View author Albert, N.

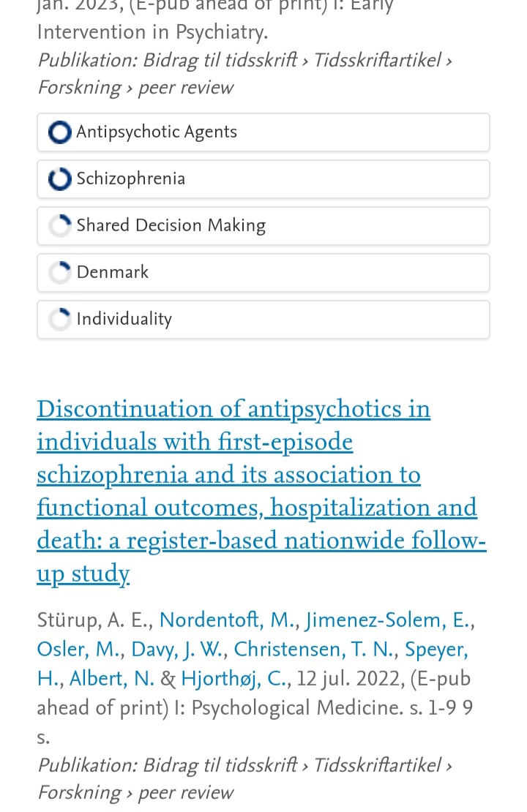pos(112,678)
